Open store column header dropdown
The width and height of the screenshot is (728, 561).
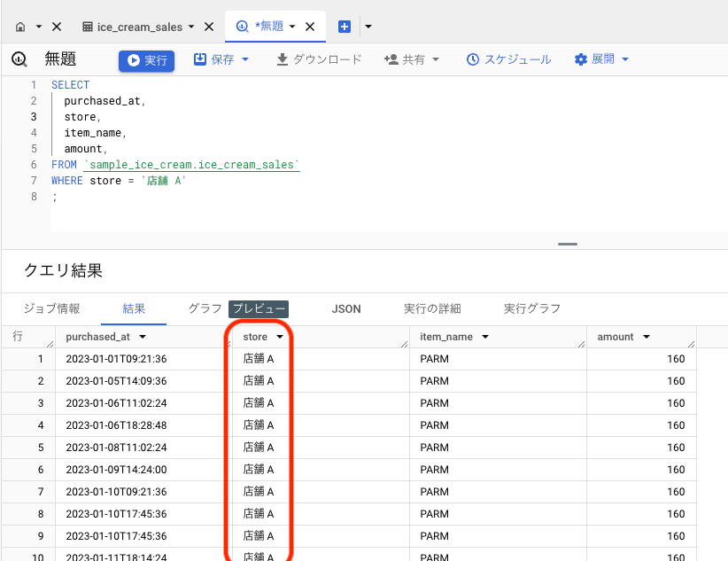tap(280, 337)
